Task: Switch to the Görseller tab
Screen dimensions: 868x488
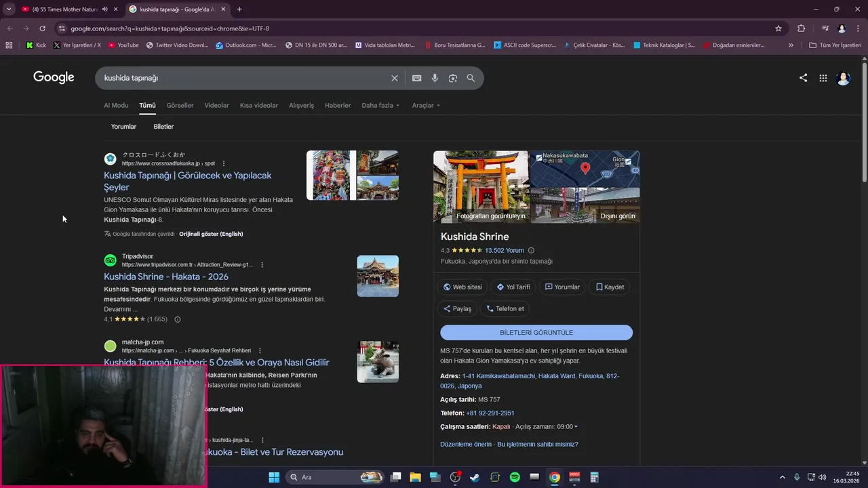Action: click(180, 106)
